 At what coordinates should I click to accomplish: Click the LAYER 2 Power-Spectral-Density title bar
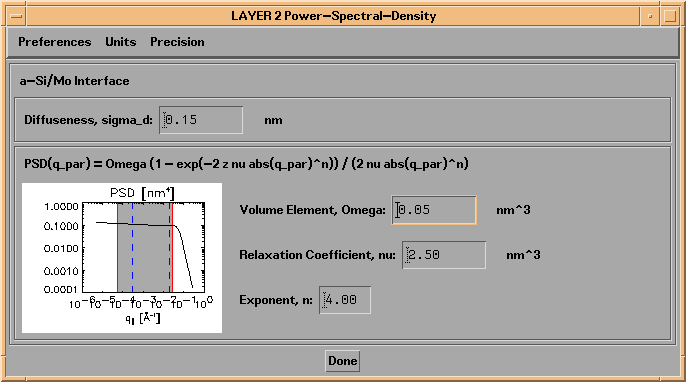click(x=334, y=17)
